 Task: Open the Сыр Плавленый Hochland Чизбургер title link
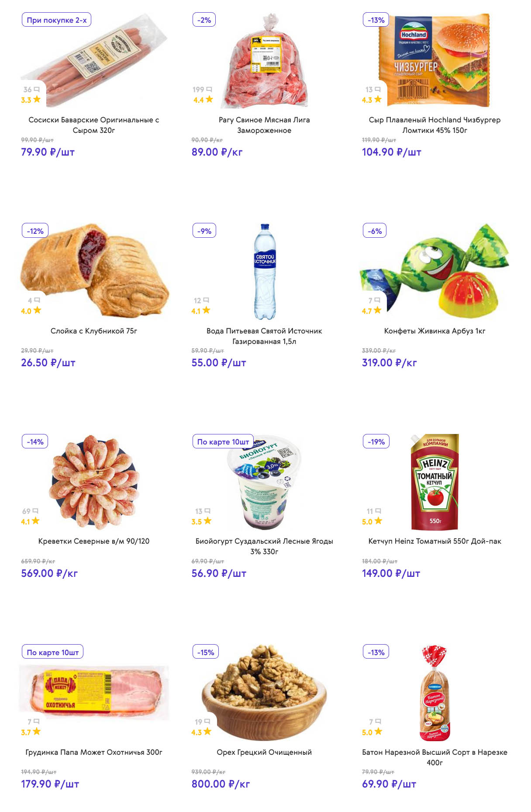point(434,125)
